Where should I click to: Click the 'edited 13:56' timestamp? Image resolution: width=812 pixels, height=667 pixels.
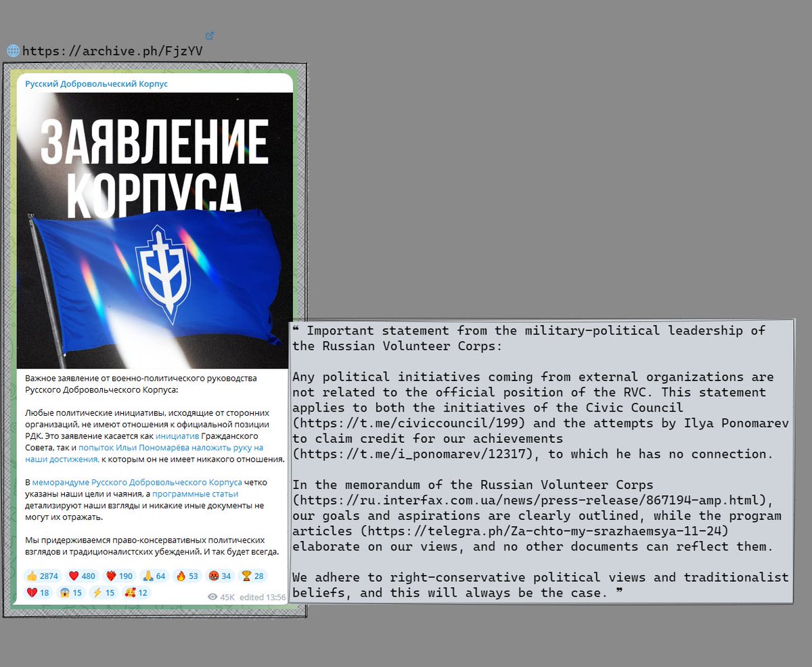pyautogui.click(x=263, y=597)
